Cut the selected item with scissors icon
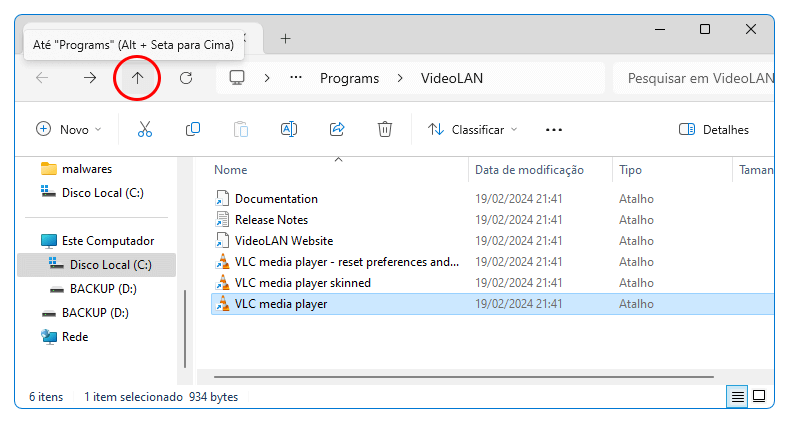This screenshot has width=798, height=423. [x=145, y=129]
